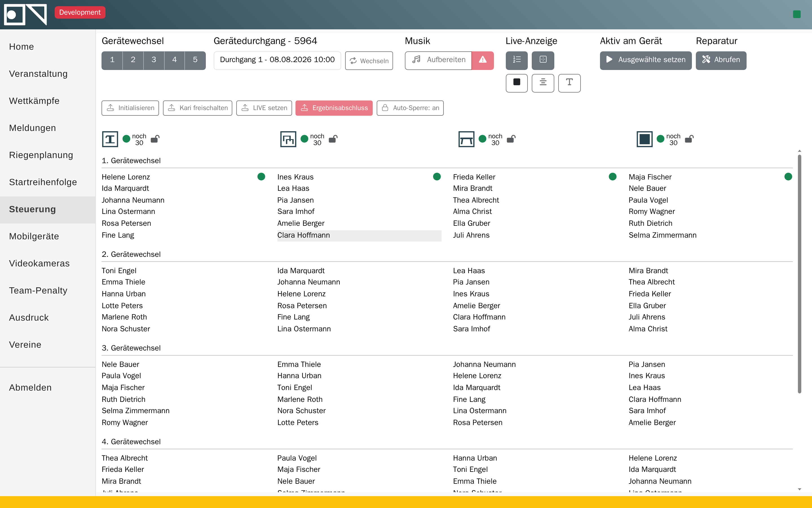Viewport: 812px width, 508px height.
Task: Select Juli Ahrens in 1. Gerätewechsel
Action: coord(535,236)
